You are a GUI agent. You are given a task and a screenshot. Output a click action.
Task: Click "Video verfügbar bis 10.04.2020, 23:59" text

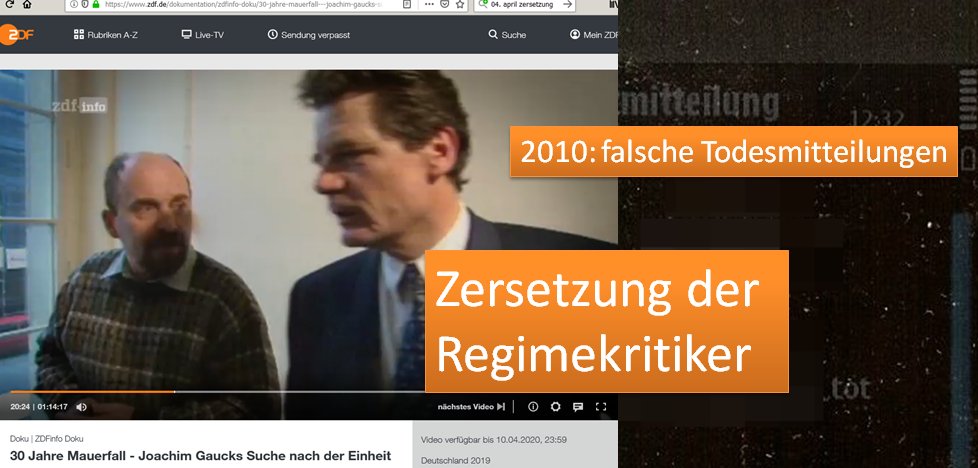[494, 440]
